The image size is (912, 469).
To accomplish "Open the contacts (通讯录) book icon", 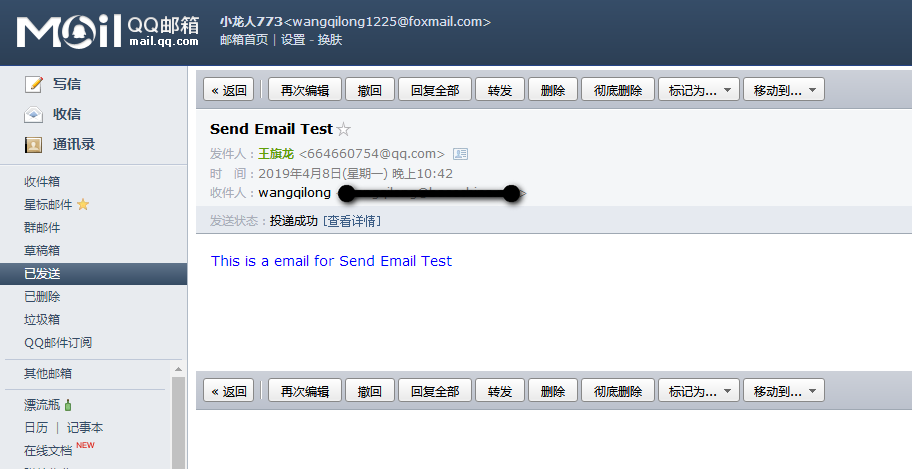I will pos(34,145).
